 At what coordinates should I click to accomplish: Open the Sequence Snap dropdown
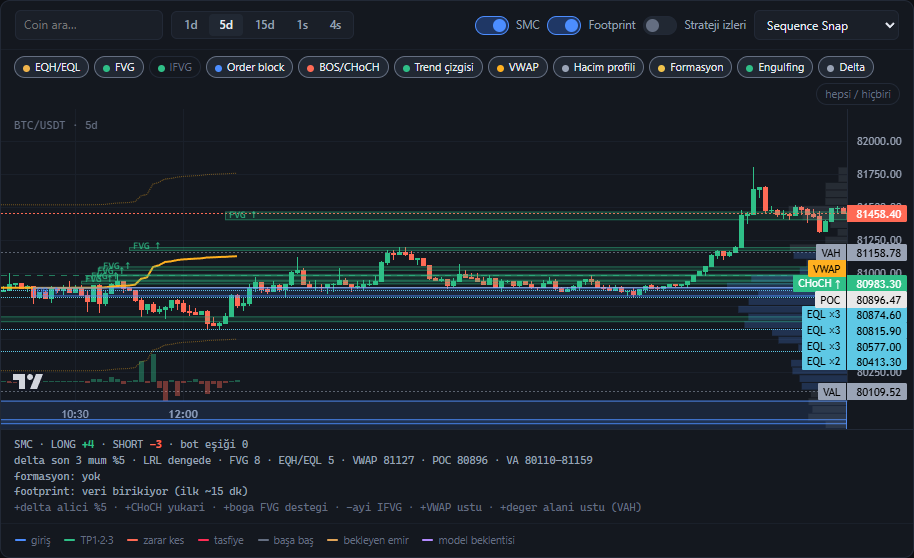tap(826, 26)
